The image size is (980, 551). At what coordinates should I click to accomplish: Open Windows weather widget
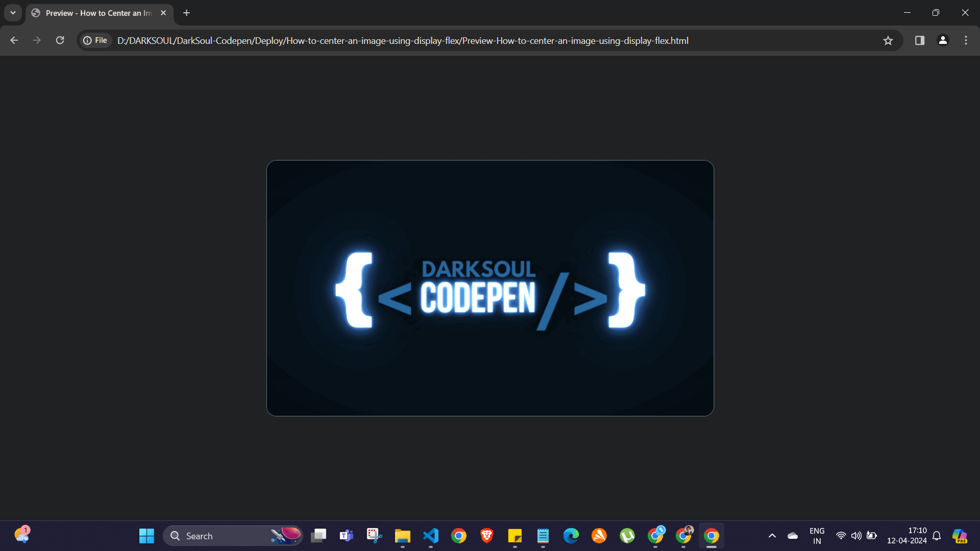coord(22,535)
